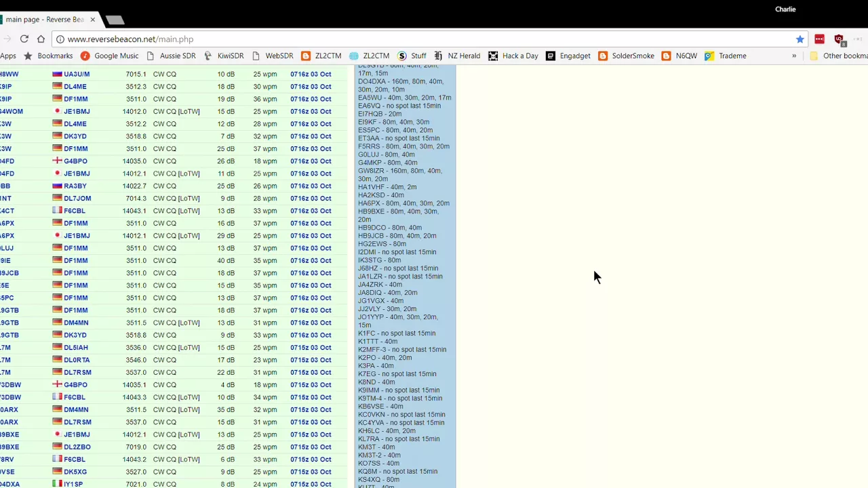The width and height of the screenshot is (868, 488).
Task: Open the uBlock Origin shield extension
Action: pos(840,39)
